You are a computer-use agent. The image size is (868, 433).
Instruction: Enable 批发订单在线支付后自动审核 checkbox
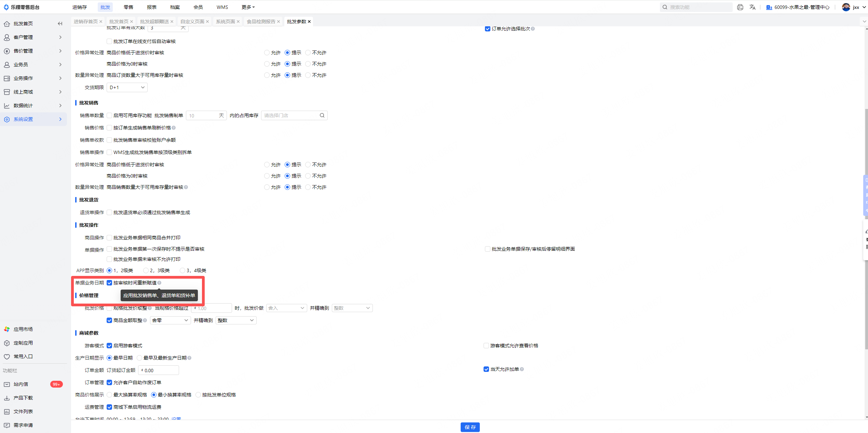click(x=109, y=41)
